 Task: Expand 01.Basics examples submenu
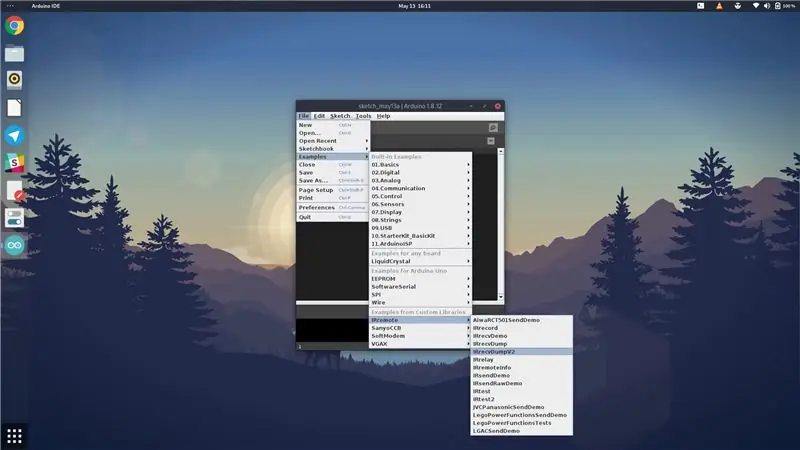[x=420, y=165]
